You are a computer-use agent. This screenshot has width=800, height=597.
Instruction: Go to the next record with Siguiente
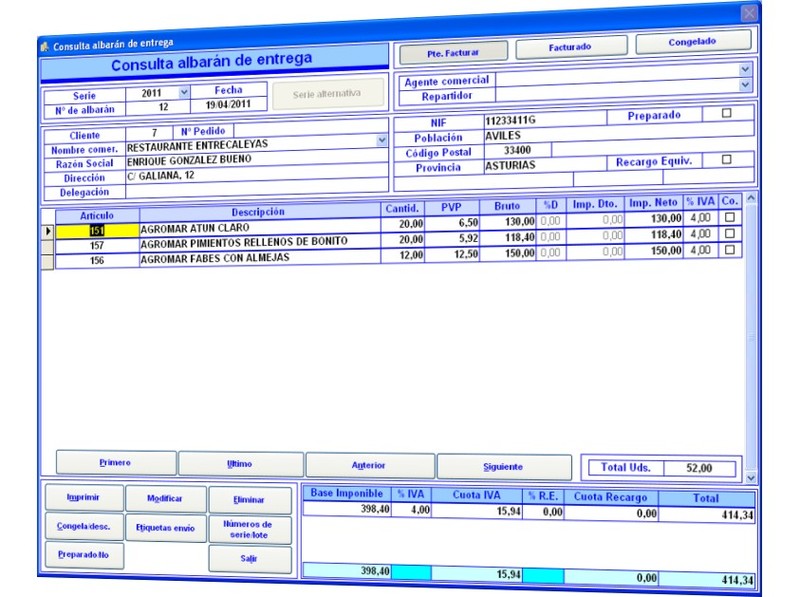[503, 466]
